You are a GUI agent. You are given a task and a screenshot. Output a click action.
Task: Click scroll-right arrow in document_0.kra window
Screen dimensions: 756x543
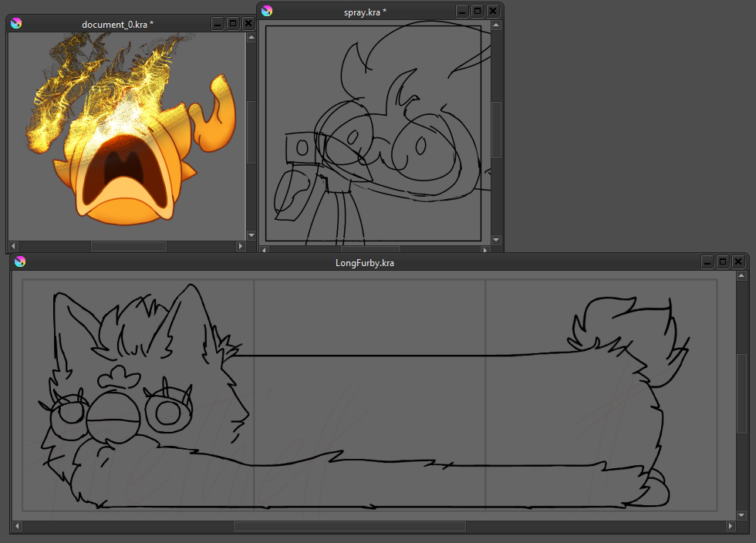(x=240, y=246)
